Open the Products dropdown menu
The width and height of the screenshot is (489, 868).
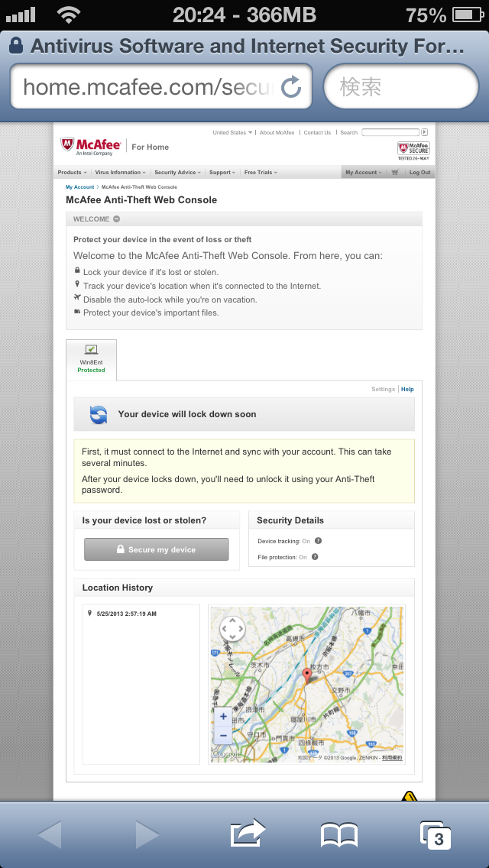click(73, 172)
